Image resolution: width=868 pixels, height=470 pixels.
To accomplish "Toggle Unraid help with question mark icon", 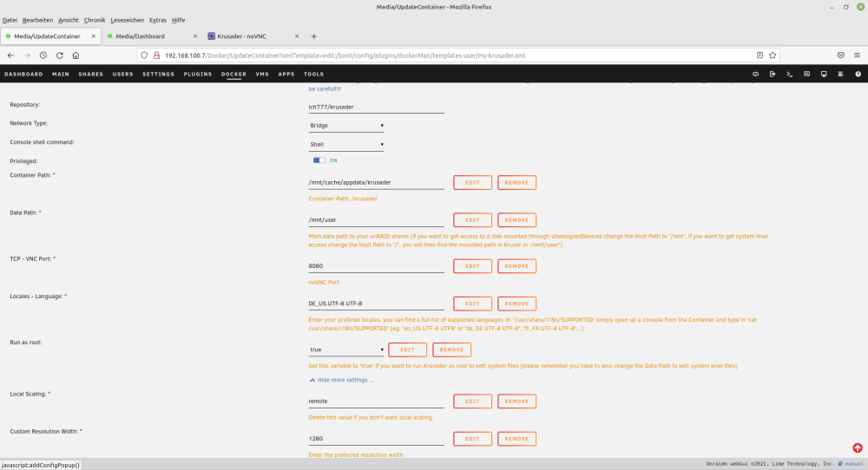I will coord(858,74).
